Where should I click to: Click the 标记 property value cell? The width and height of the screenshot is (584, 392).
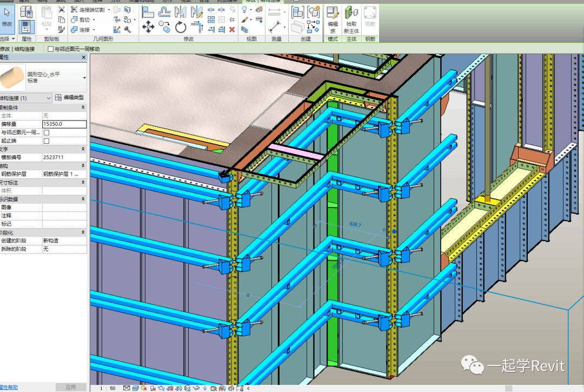(x=64, y=224)
